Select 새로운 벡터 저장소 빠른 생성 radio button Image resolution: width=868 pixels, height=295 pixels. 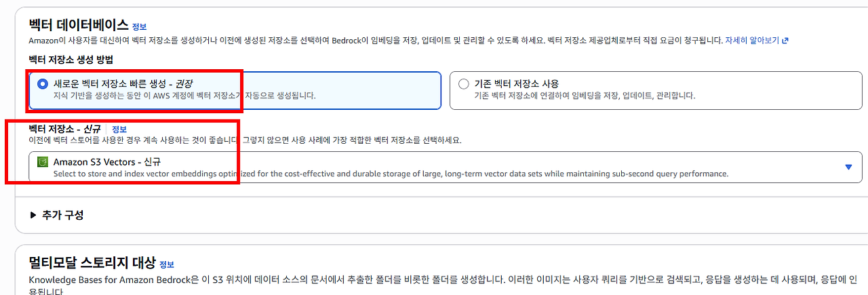coord(43,84)
